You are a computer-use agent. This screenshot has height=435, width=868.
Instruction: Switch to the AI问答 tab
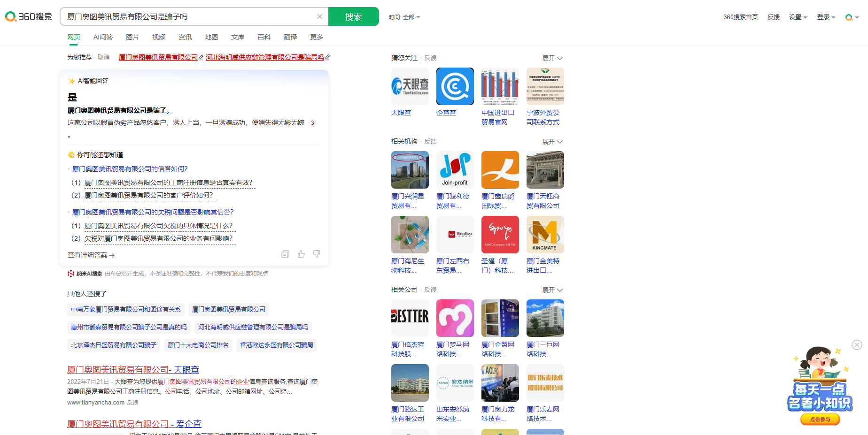[x=103, y=37]
